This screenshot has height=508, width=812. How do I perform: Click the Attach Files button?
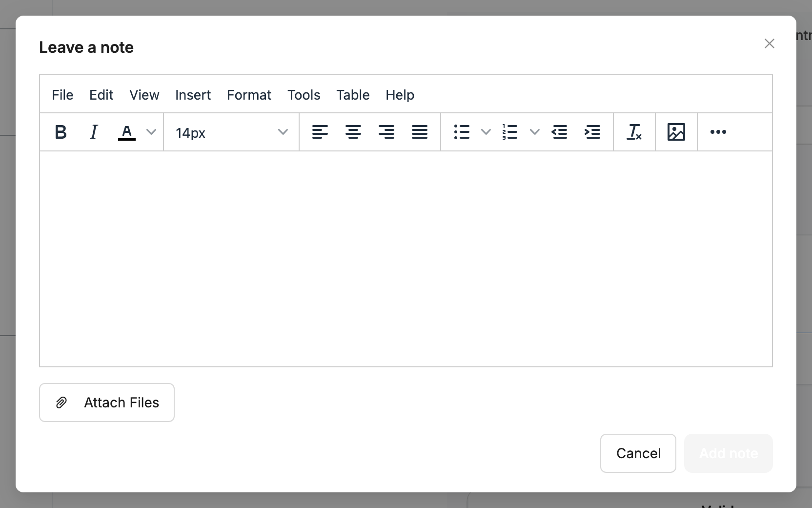pos(107,402)
